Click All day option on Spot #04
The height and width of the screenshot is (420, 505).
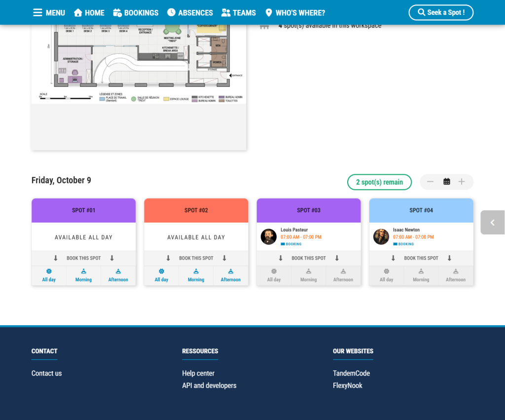[x=387, y=275]
